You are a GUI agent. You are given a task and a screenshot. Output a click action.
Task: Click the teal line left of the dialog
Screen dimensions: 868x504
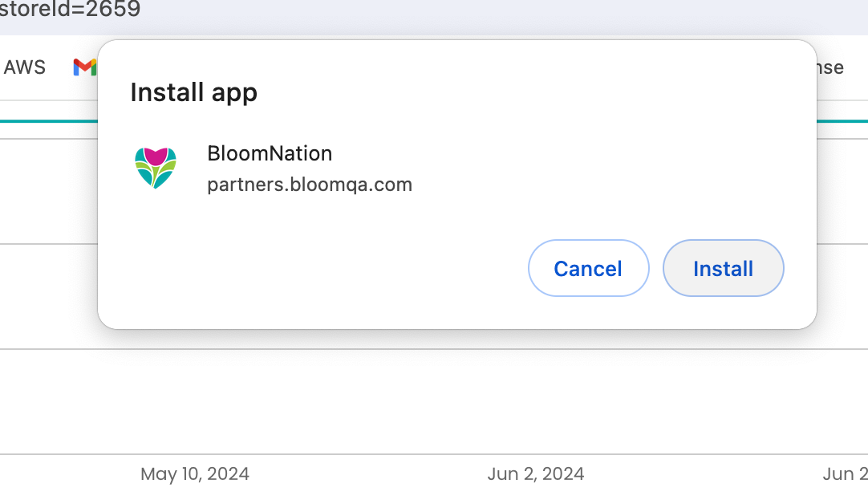coord(48,121)
